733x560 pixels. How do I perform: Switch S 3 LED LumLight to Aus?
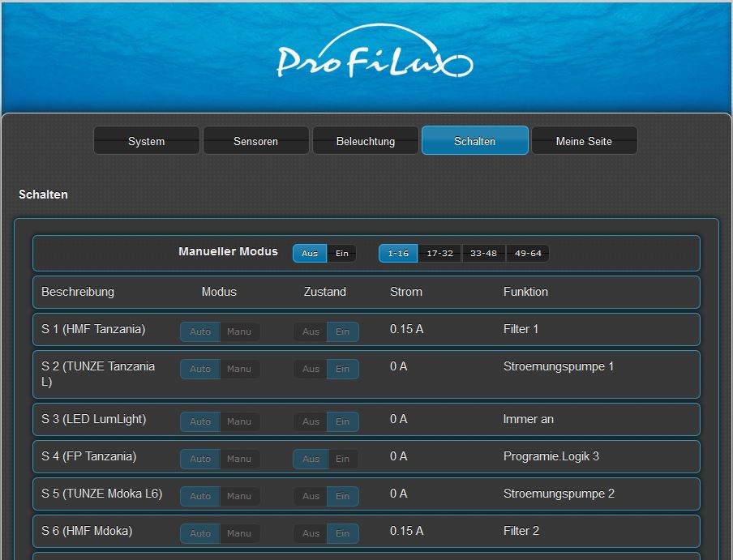311,421
